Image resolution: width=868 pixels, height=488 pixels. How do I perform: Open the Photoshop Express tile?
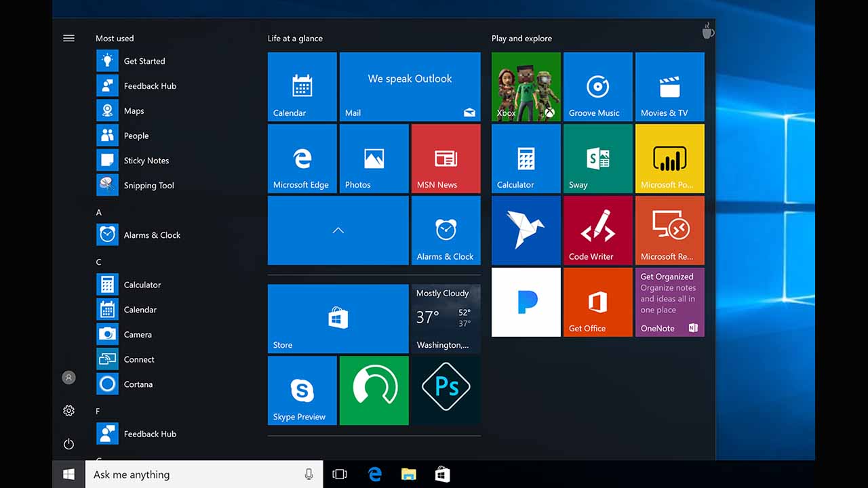tap(446, 390)
